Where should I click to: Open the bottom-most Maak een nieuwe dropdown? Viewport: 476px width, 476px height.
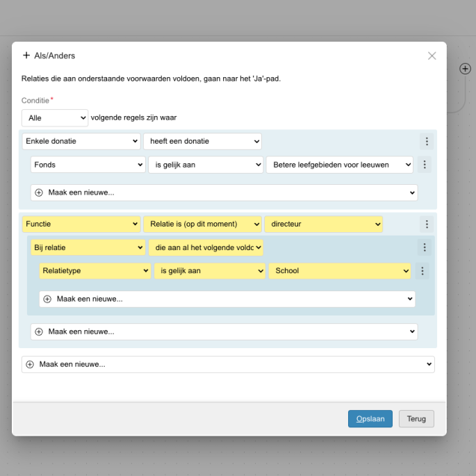(x=228, y=364)
